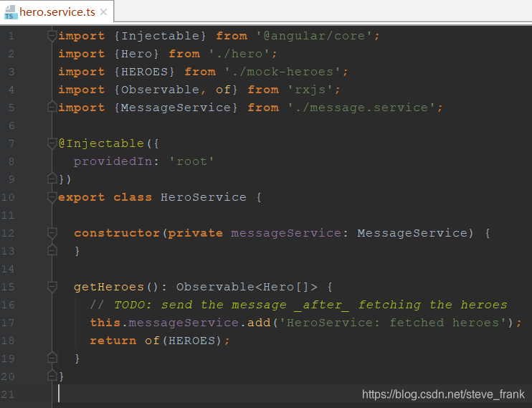The width and height of the screenshot is (532, 408).
Task: Toggle the import block end fold marker on line 5
Action: [52, 107]
